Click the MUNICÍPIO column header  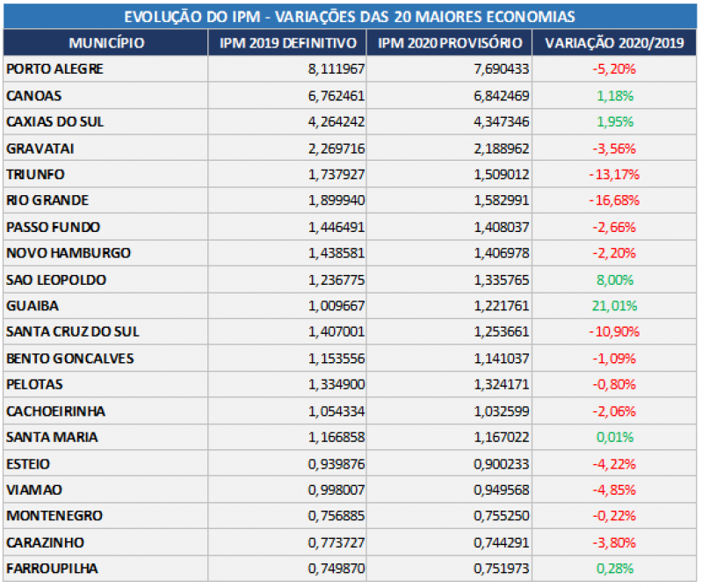pyautogui.click(x=105, y=43)
